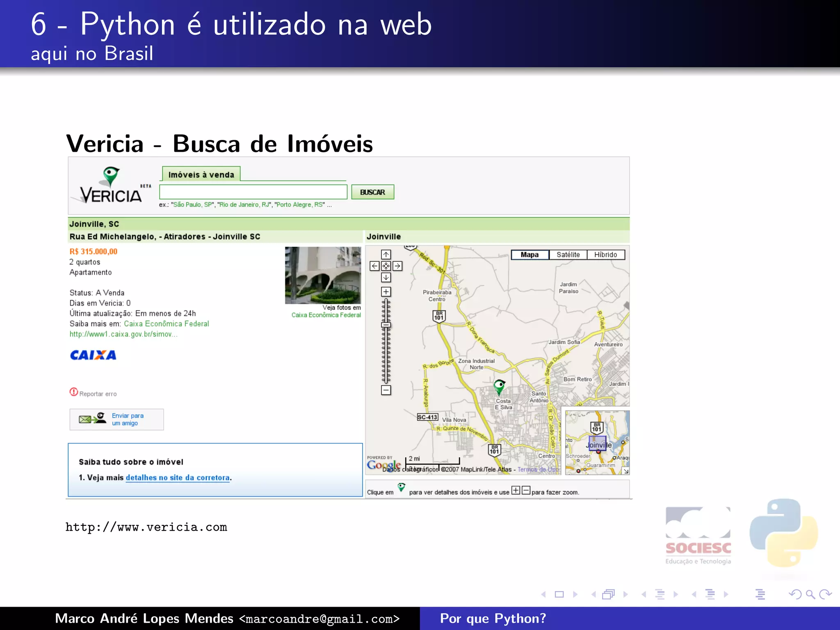Click the go back curved arrow
The height and width of the screenshot is (630, 840).
pos(795,594)
